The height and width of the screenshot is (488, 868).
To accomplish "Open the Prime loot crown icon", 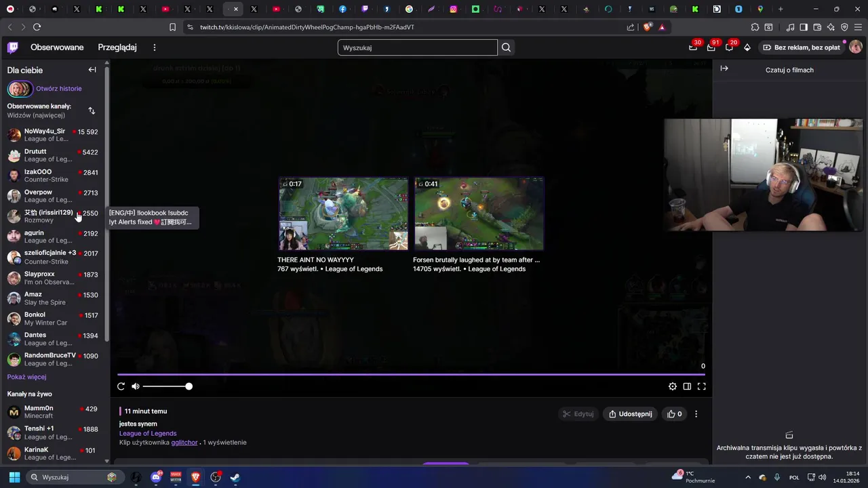I will click(x=693, y=47).
